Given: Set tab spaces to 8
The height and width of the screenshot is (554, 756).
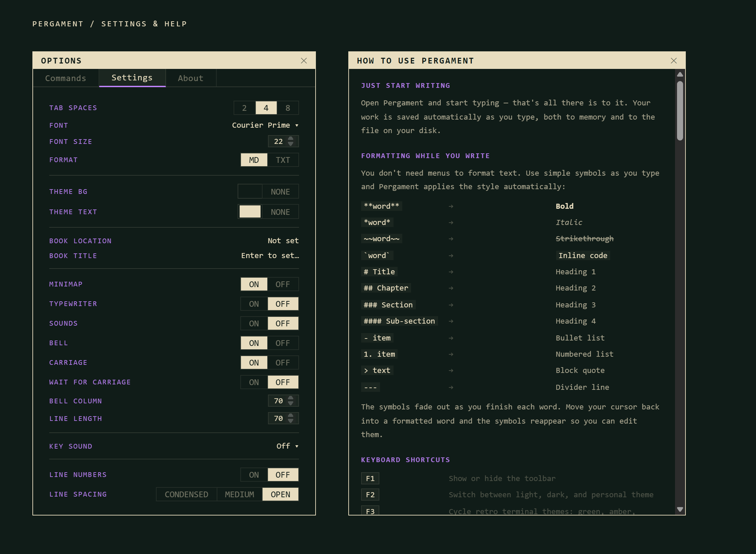Looking at the screenshot, I should [288, 108].
